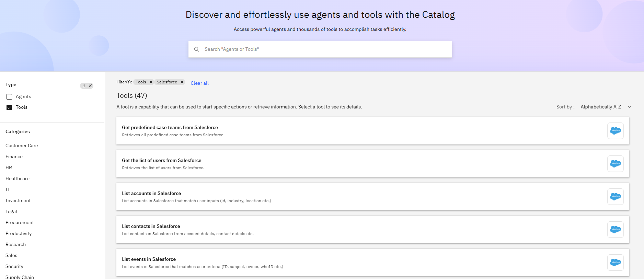
Task: Clear the Type filter count badge
Action: (90, 86)
